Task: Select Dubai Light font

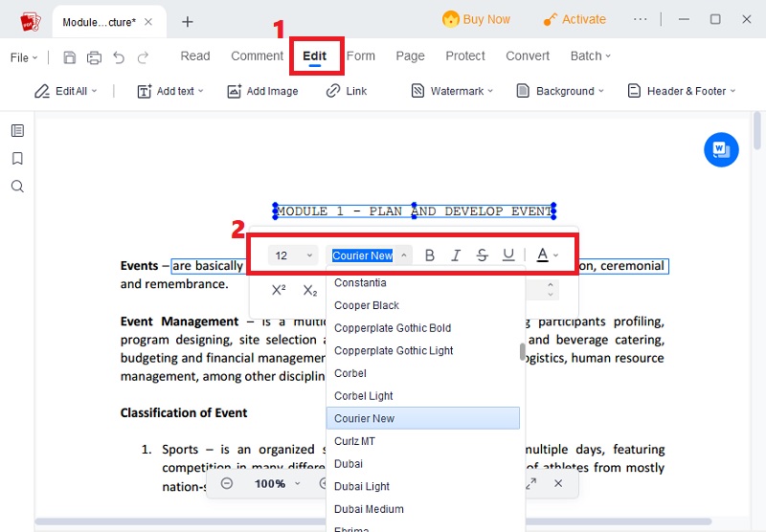Action: coord(423,486)
